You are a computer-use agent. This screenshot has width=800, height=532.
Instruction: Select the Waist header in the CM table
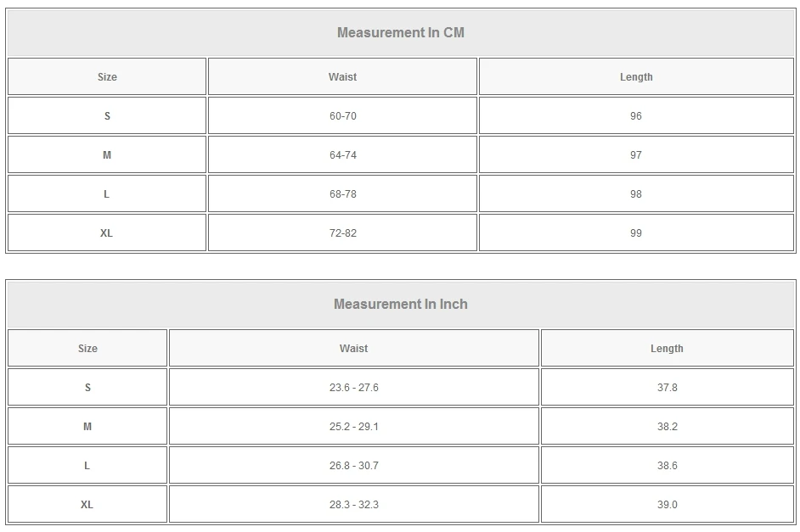[342, 77]
